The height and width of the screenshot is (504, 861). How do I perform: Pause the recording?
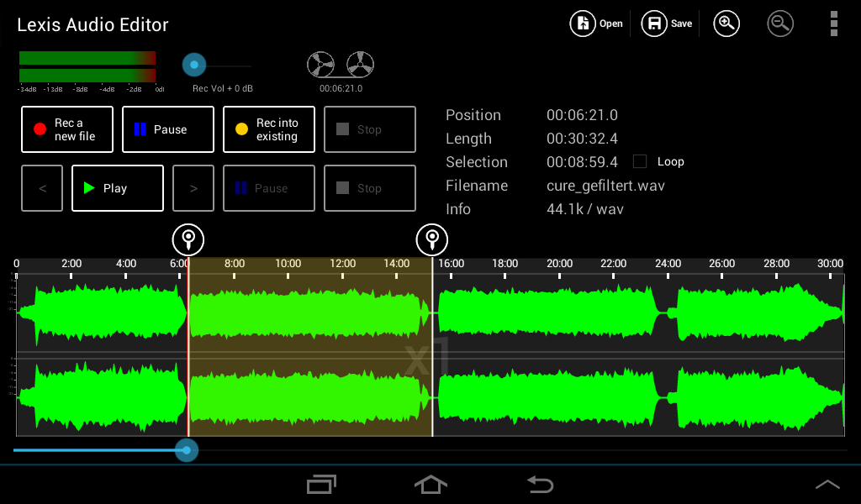click(168, 129)
